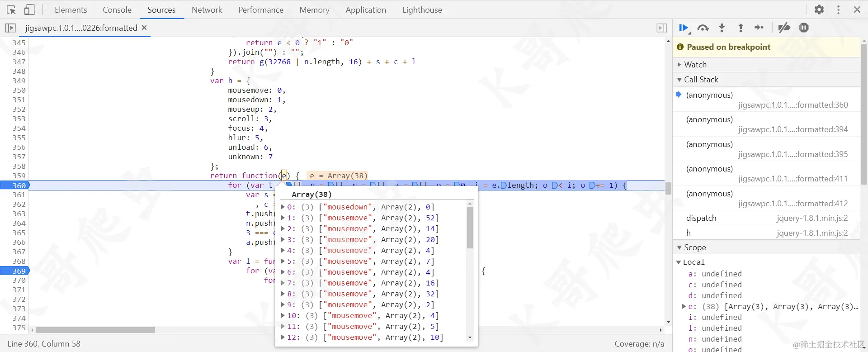Image resolution: width=868 pixels, height=352 pixels.
Task: Click the popup vertical scrollbar thumb
Action: click(x=470, y=228)
